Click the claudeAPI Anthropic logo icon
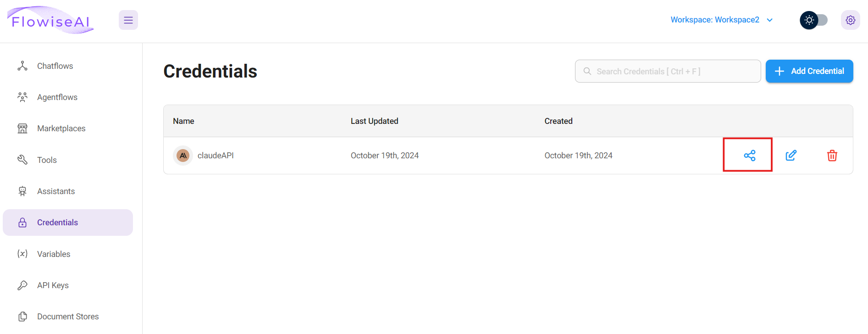Image resolution: width=868 pixels, height=334 pixels. click(183, 156)
